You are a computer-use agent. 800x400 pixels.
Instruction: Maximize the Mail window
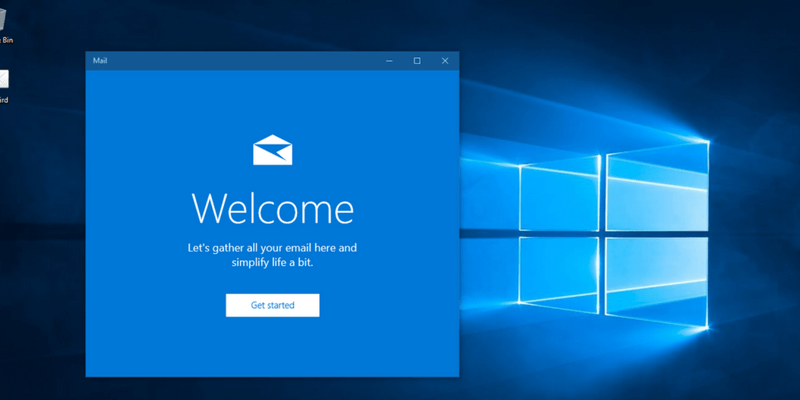[x=417, y=61]
